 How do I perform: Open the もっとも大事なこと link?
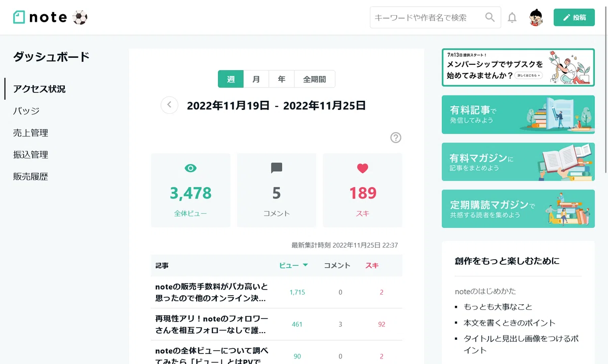pos(498,307)
